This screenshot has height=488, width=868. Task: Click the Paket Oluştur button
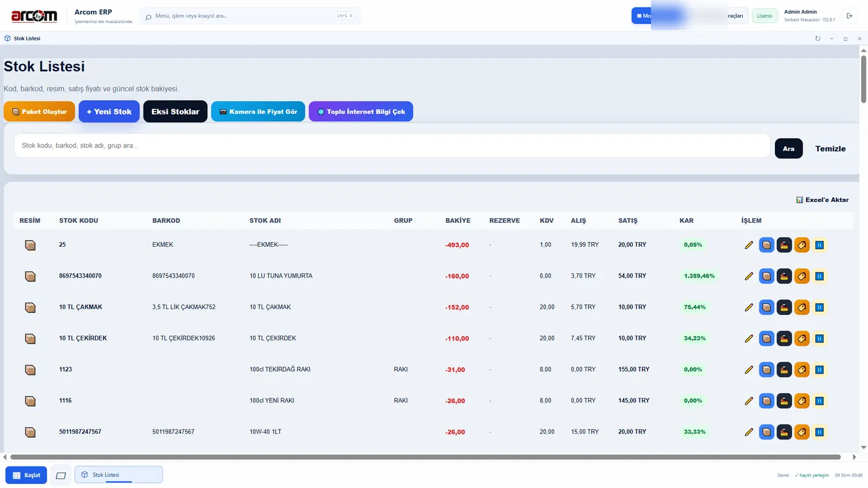(x=39, y=112)
